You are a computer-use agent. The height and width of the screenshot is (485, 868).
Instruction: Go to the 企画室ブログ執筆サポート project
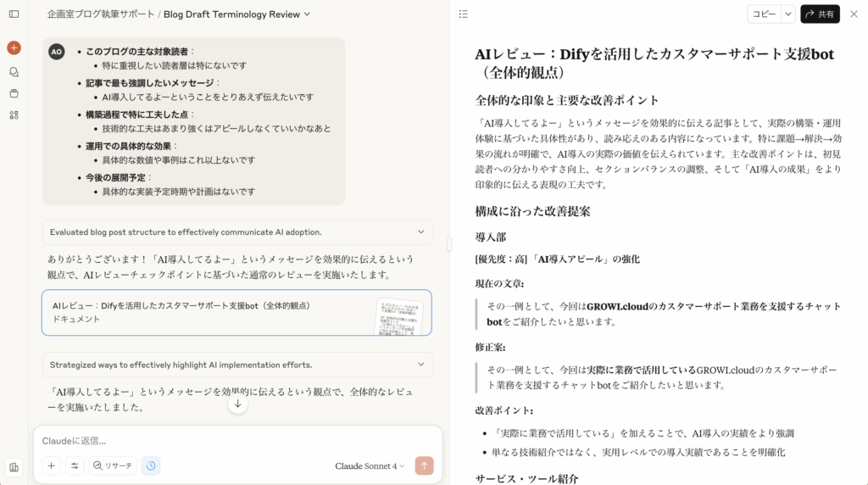coord(100,14)
